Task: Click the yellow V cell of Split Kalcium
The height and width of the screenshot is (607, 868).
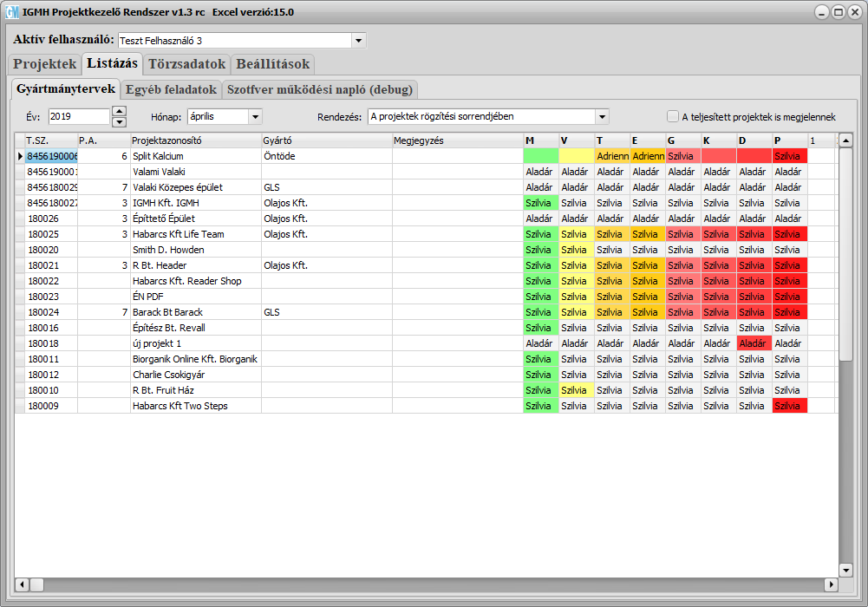Action: 577,156
